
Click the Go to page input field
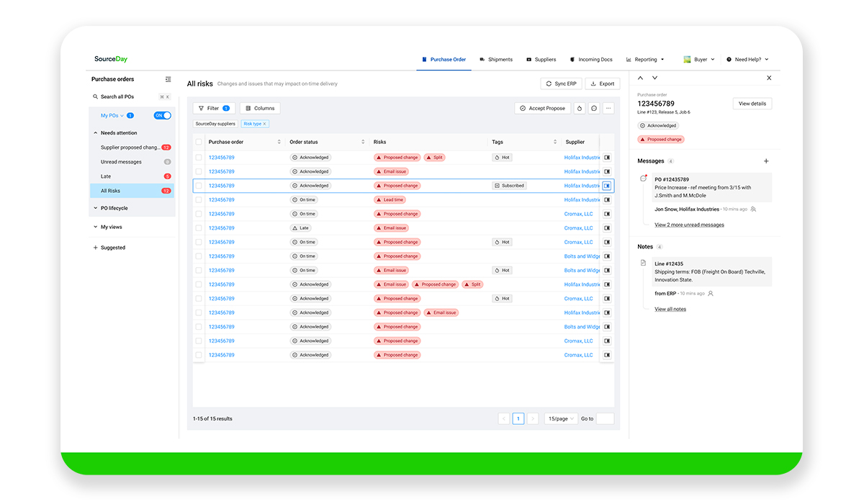(x=605, y=418)
